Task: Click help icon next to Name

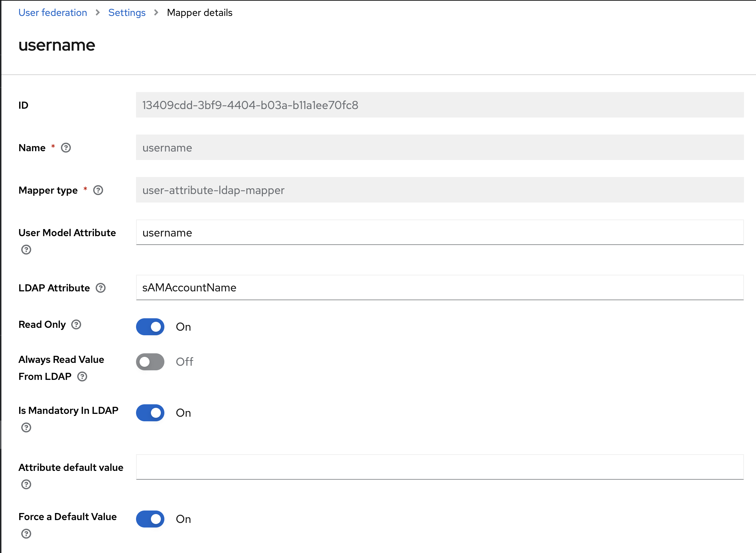Action: (x=66, y=148)
